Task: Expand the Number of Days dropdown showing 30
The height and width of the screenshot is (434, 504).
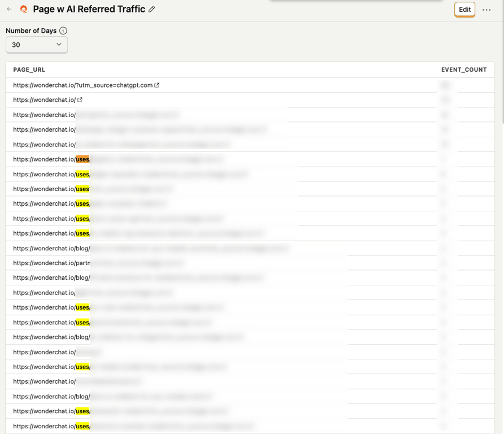Action: 37,45
